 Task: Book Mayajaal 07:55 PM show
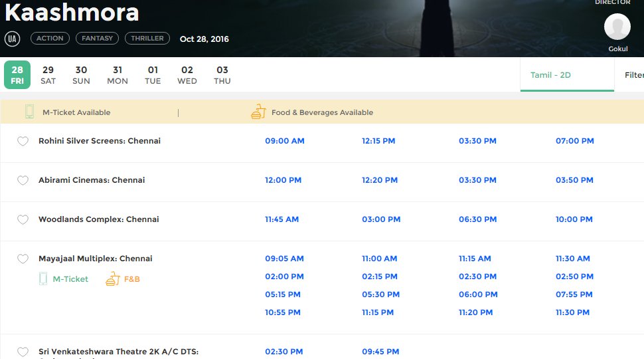(x=574, y=294)
